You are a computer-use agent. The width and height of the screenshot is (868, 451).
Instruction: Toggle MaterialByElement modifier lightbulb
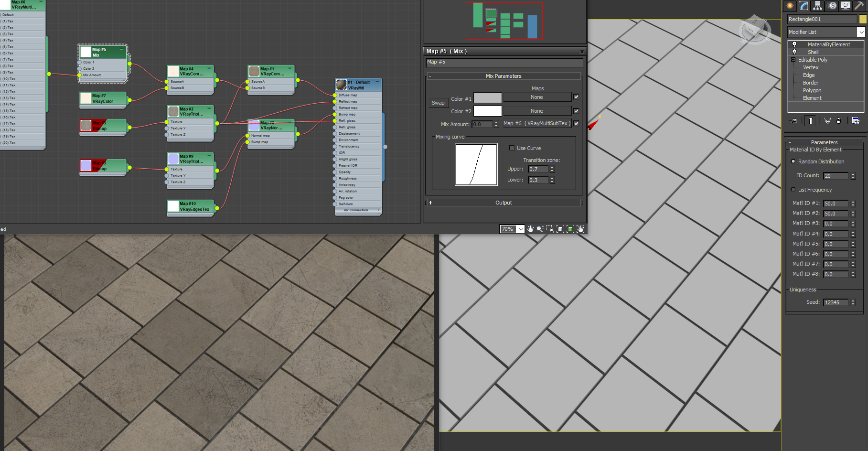tap(794, 44)
